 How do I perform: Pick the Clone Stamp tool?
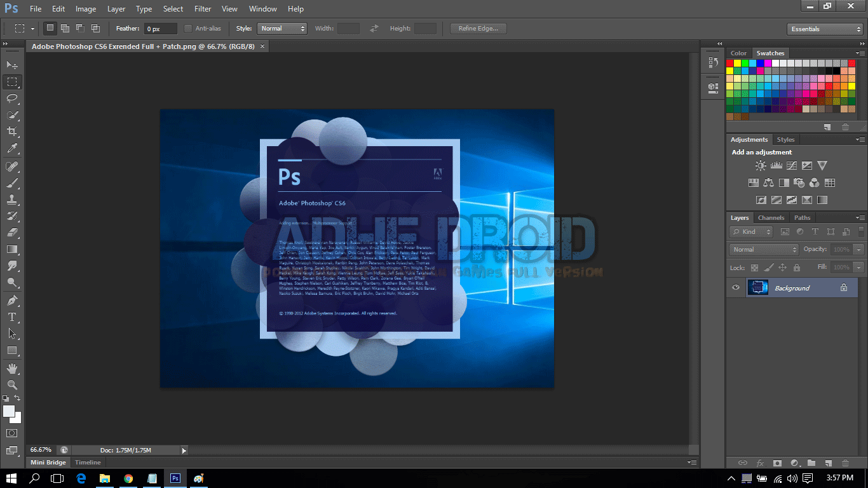point(12,200)
